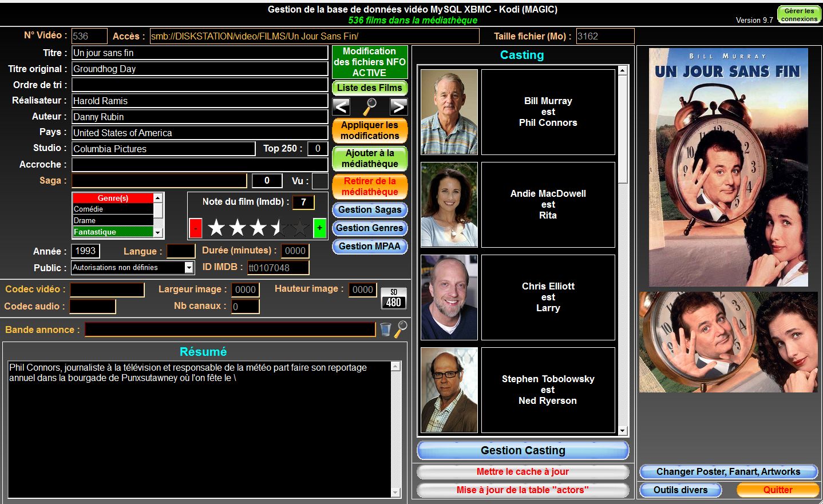Click the ID IMDB field
Image resolution: width=823 pixels, height=504 pixels.
(x=278, y=267)
